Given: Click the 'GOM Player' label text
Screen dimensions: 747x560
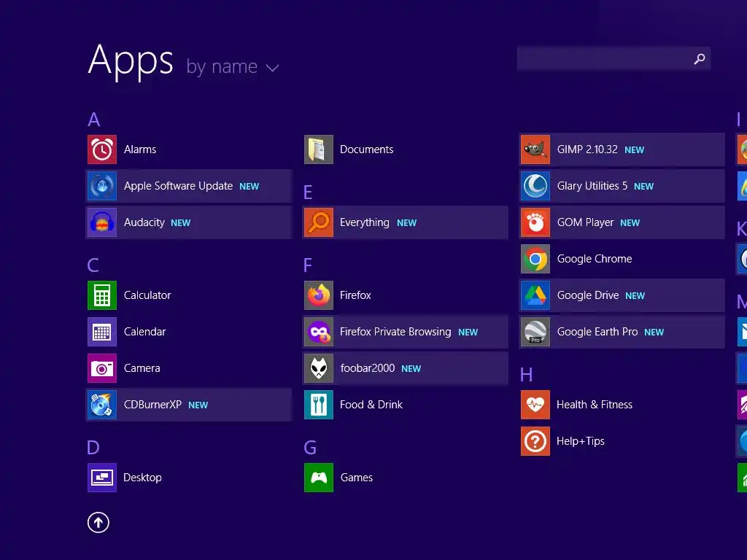Looking at the screenshot, I should point(586,222).
